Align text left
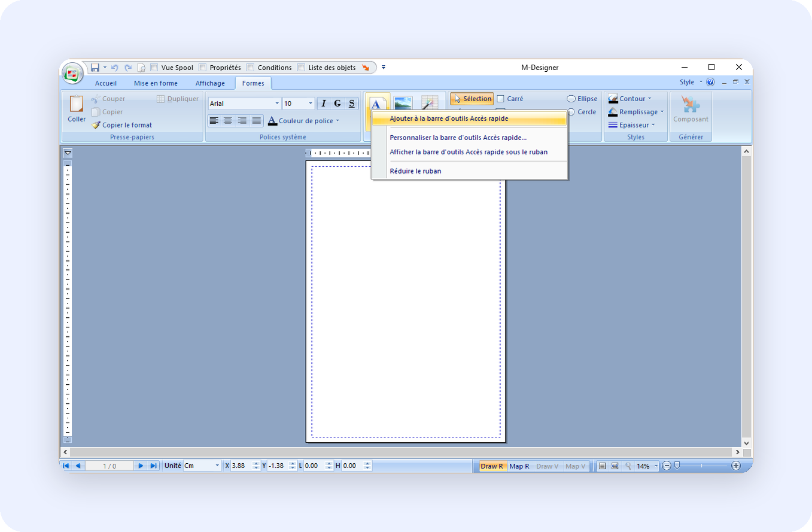The width and height of the screenshot is (812, 532). pyautogui.click(x=214, y=120)
